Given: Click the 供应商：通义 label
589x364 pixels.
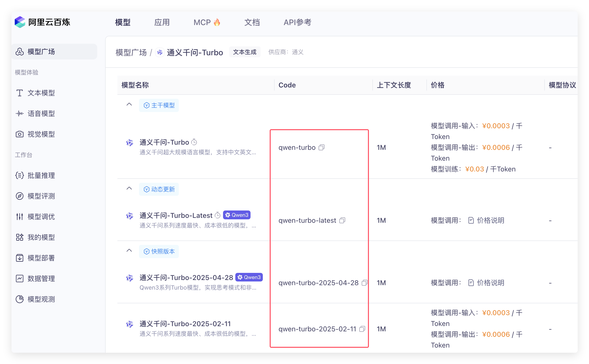Looking at the screenshot, I should (x=286, y=52).
